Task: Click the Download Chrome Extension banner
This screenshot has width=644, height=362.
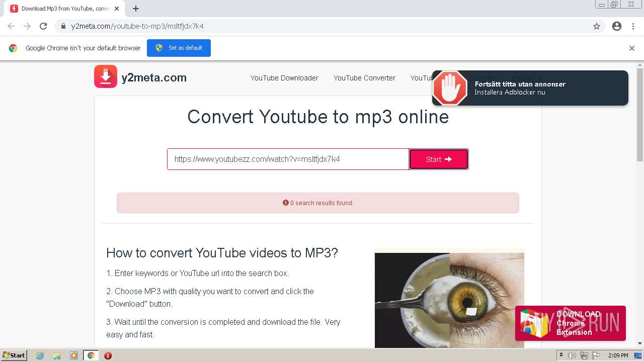Action: click(x=570, y=323)
